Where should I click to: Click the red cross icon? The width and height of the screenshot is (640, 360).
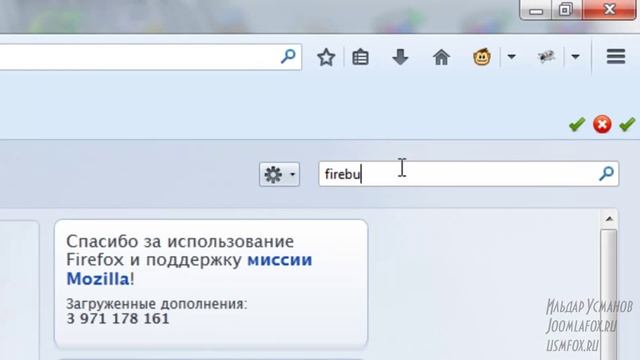coord(602,124)
